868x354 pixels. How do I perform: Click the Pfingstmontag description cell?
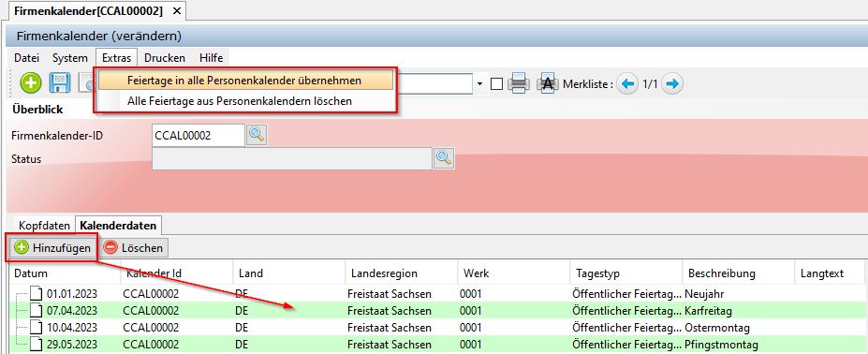(721, 344)
